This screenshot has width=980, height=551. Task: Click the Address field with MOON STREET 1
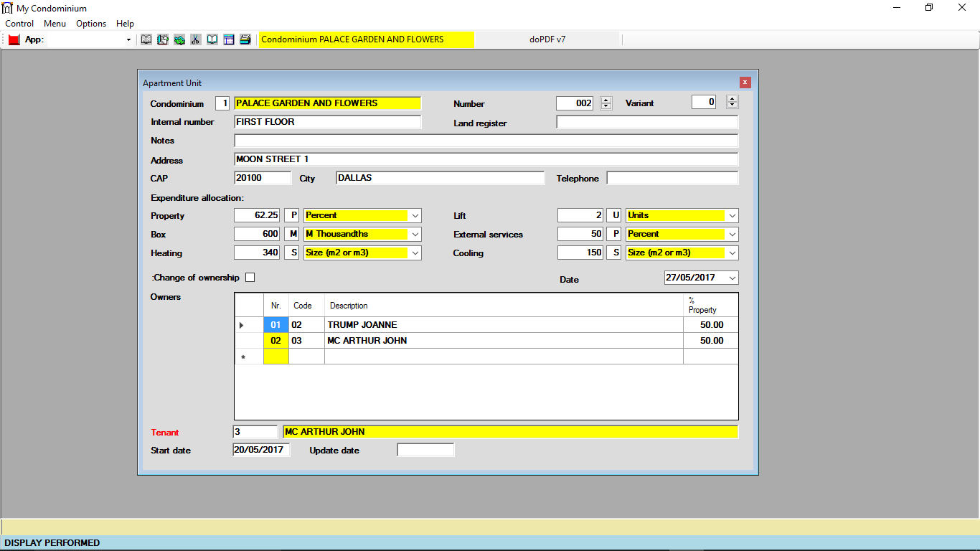coord(486,159)
